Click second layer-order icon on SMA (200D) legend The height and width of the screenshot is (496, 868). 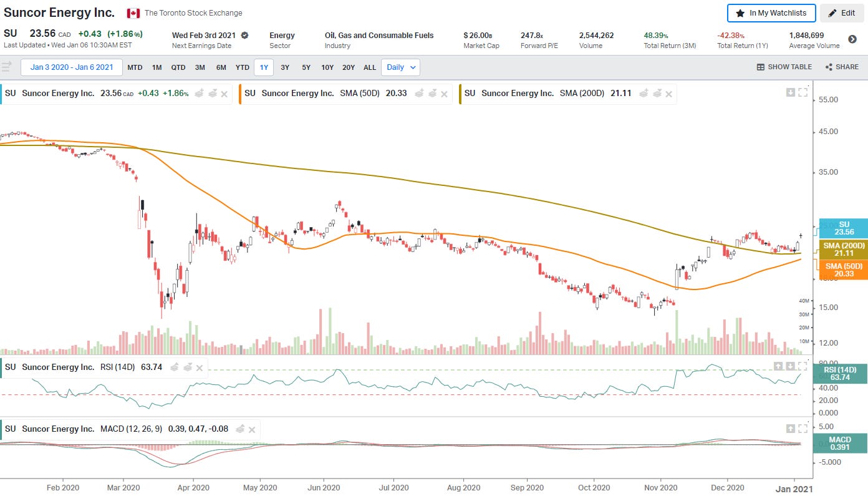(x=657, y=94)
